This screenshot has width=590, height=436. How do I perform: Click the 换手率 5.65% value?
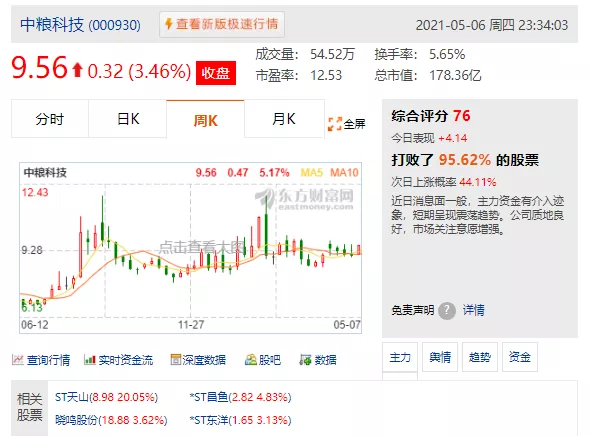(447, 55)
